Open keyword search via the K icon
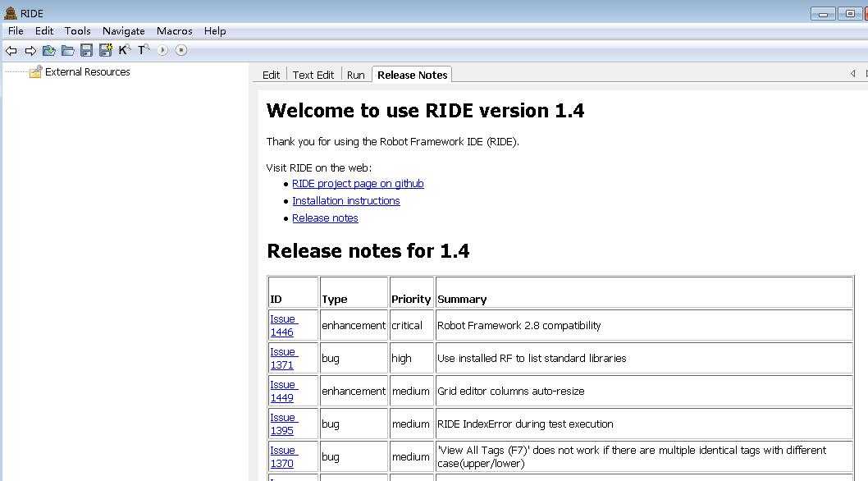The height and width of the screenshot is (481, 868). (x=125, y=50)
